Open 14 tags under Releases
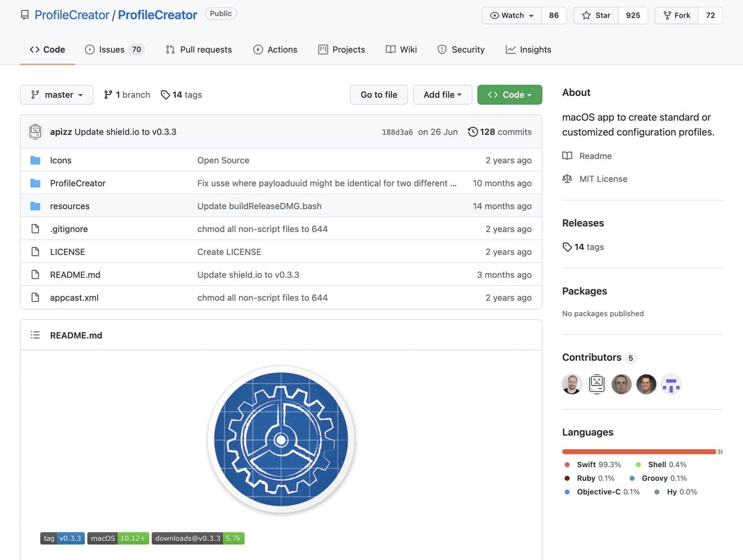The width and height of the screenshot is (743, 560). pyautogui.click(x=583, y=247)
